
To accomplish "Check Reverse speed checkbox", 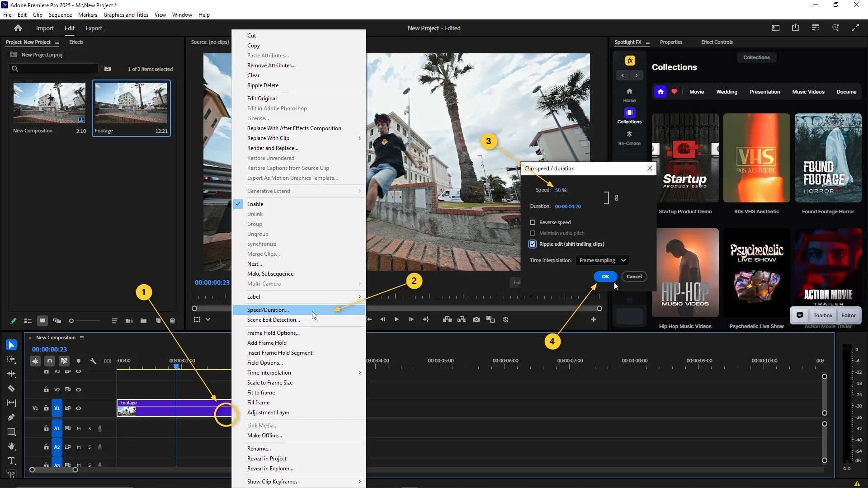I will (533, 222).
